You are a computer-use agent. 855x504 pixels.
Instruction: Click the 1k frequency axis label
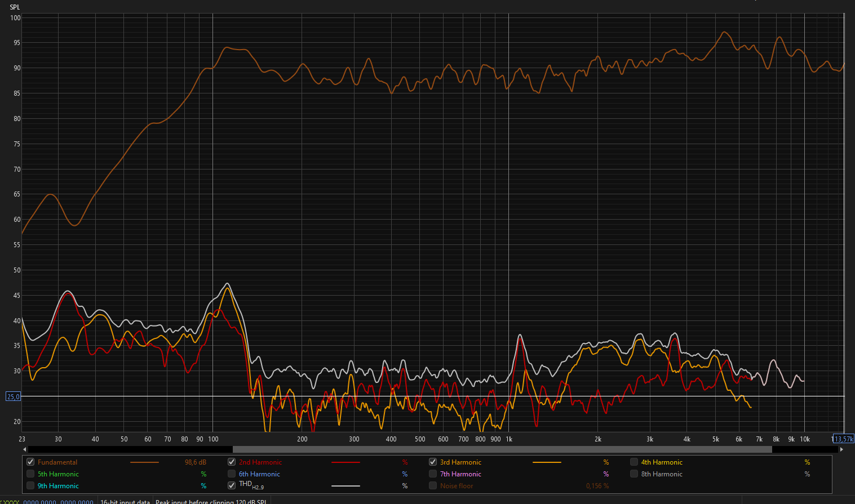[x=509, y=439]
